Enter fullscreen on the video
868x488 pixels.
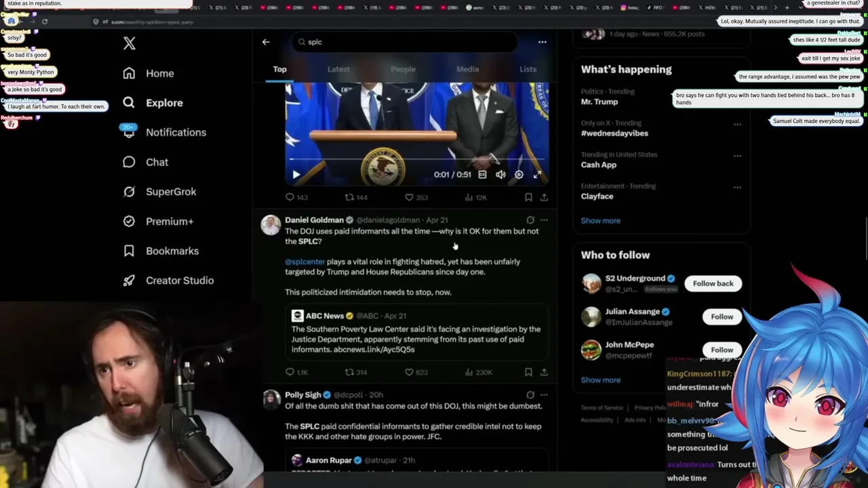pyautogui.click(x=537, y=175)
